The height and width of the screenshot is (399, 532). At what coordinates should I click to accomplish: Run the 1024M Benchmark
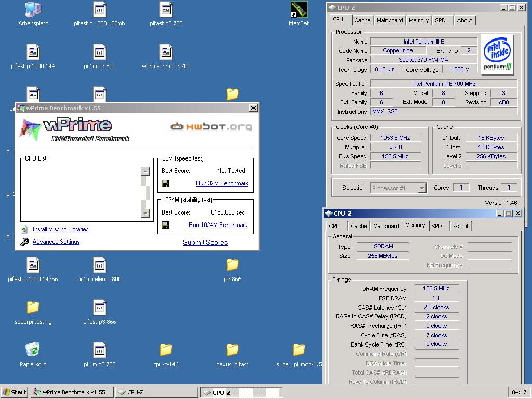point(218,225)
